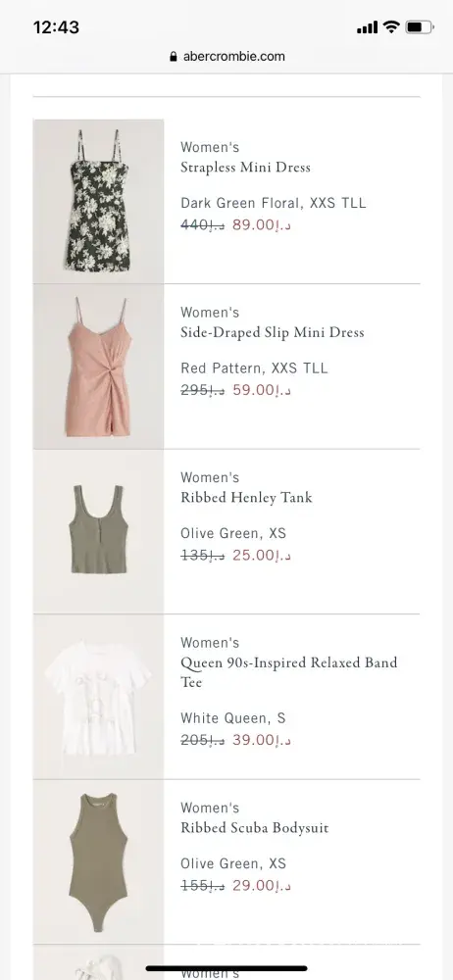Screen dimensions: 453x980
Task: Tap the cellular signal bars icon
Action: point(368,27)
